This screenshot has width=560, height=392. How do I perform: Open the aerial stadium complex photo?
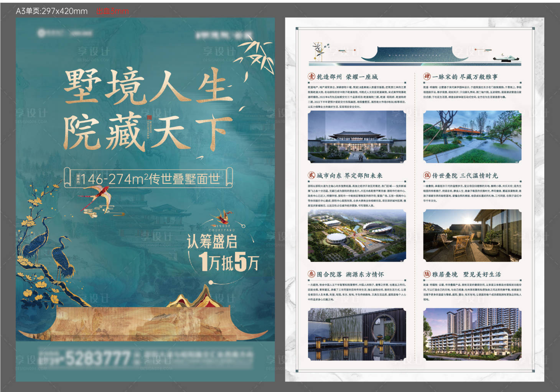pos(357,235)
